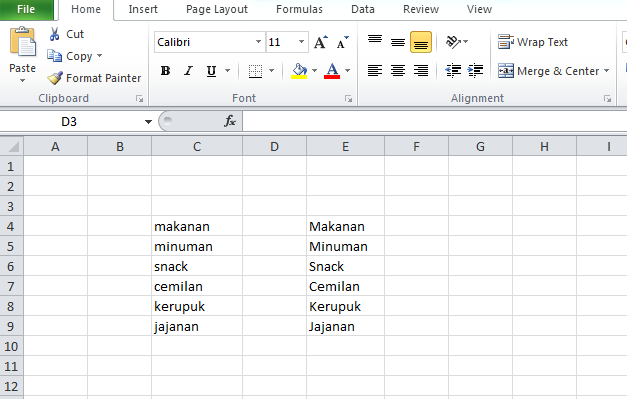Switch to the Home tab
This screenshot has width=627, height=399.
point(86,9)
